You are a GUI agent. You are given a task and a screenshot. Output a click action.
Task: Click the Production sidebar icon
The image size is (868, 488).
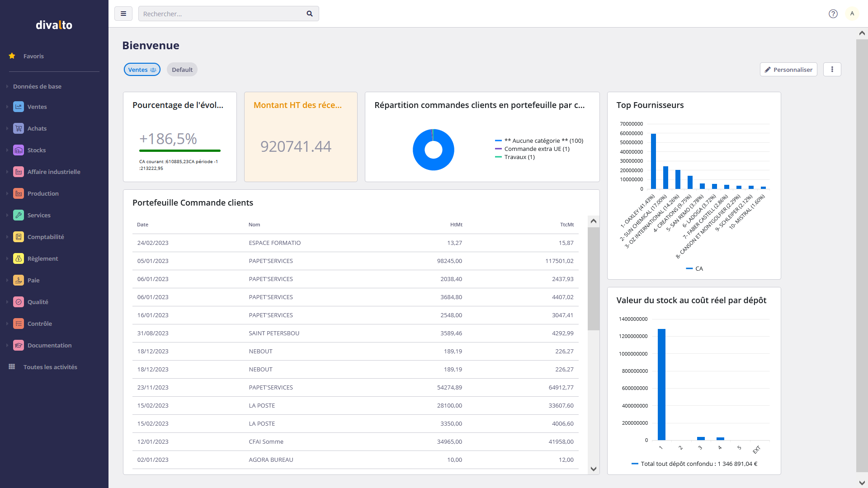click(18, 193)
